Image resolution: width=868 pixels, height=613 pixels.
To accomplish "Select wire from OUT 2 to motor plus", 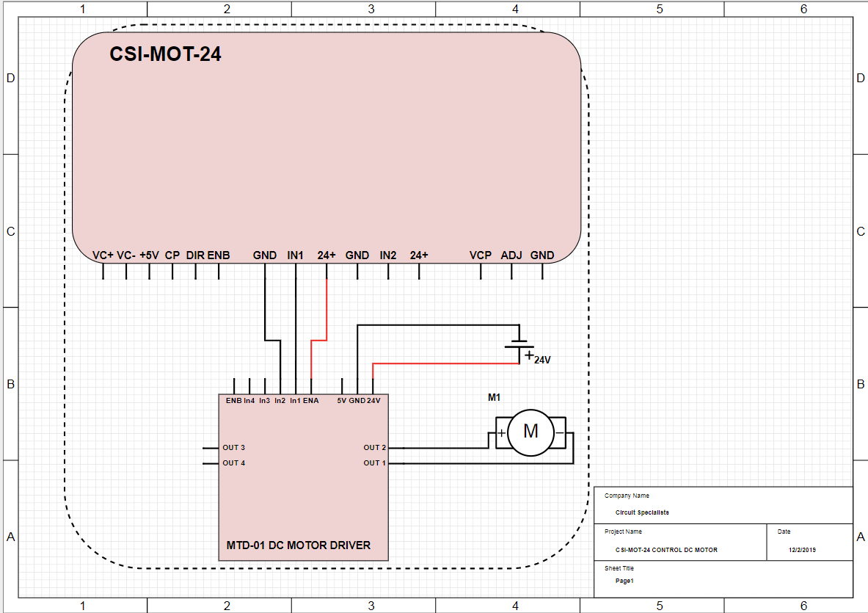I will tap(445, 447).
